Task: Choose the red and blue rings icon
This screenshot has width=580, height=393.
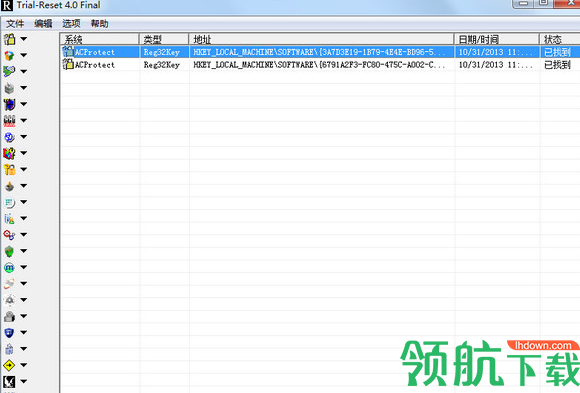Action: (x=9, y=235)
